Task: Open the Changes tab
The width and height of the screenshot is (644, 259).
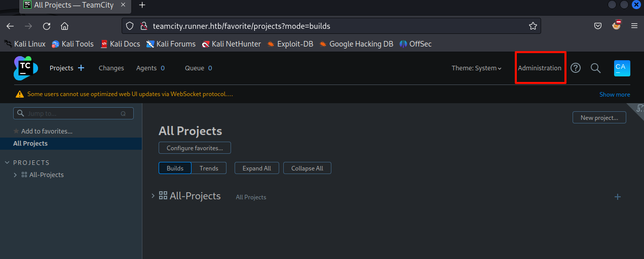Action: 111,68
